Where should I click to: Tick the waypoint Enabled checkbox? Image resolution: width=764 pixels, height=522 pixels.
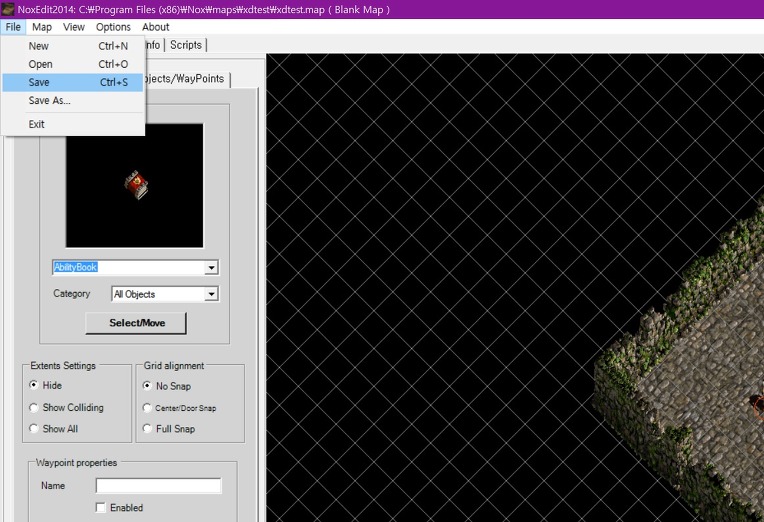[101, 508]
